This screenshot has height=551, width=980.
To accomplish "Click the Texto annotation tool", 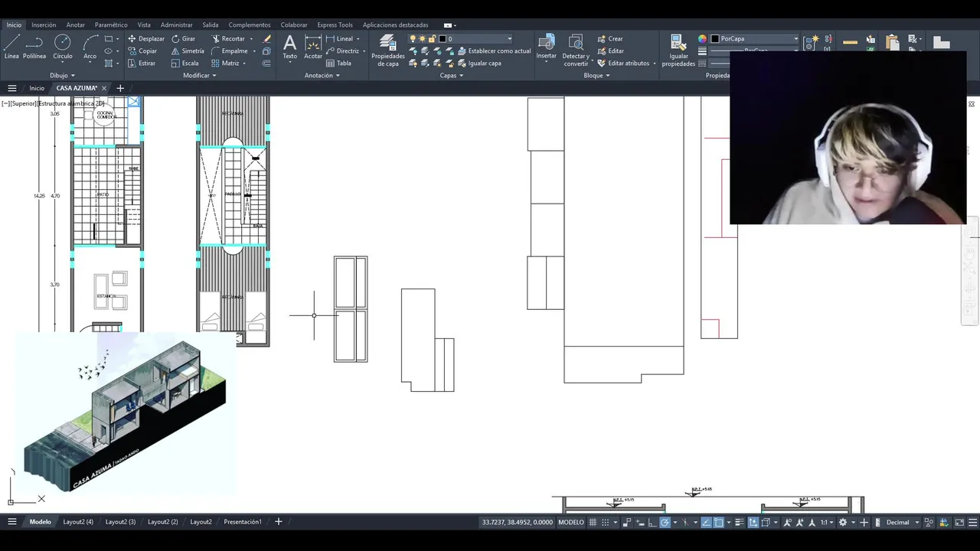I will (x=289, y=47).
